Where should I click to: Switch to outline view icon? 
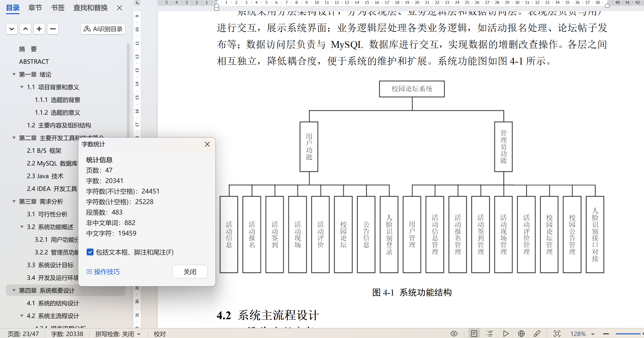coord(490,334)
